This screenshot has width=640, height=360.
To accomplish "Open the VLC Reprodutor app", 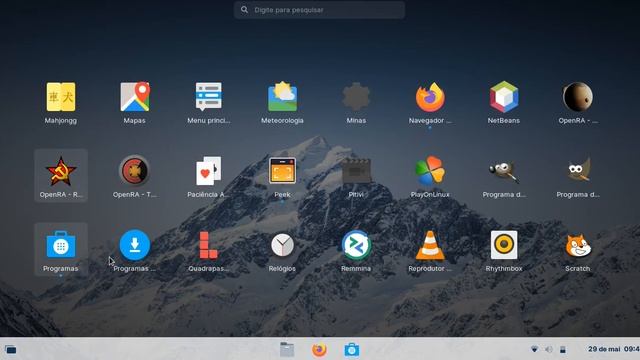I will [430, 245].
